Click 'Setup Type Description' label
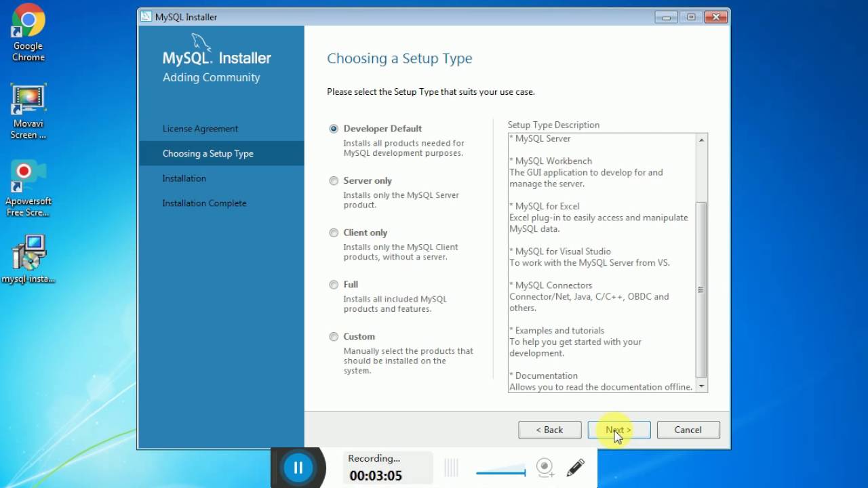Screen dimensions: 868x488 [x=553, y=125]
